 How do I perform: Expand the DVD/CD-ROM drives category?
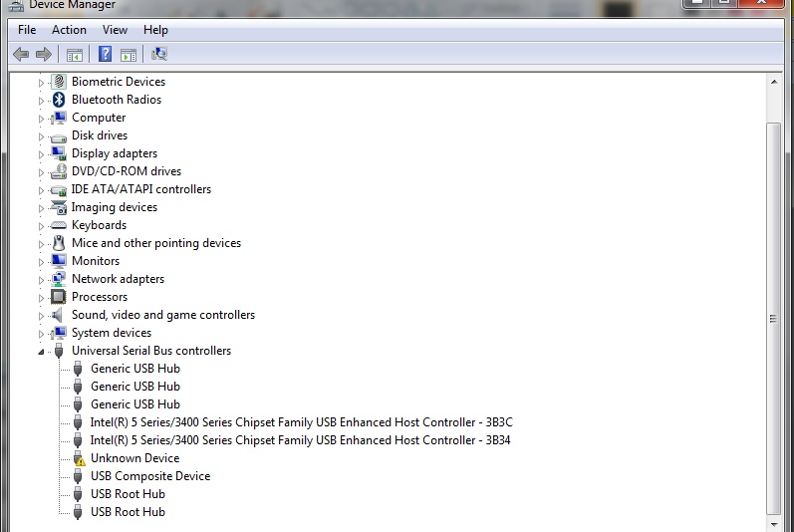(x=41, y=172)
